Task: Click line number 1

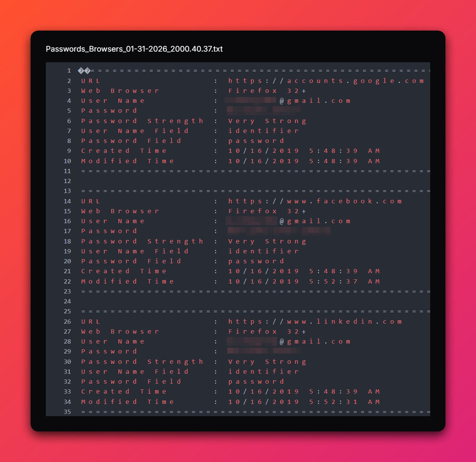Action: click(x=69, y=71)
